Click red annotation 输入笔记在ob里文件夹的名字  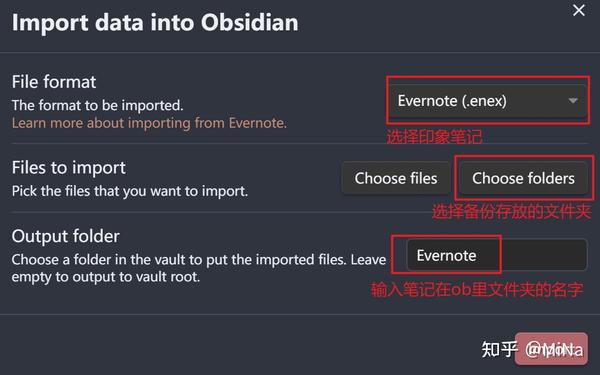pyautogui.click(x=477, y=290)
